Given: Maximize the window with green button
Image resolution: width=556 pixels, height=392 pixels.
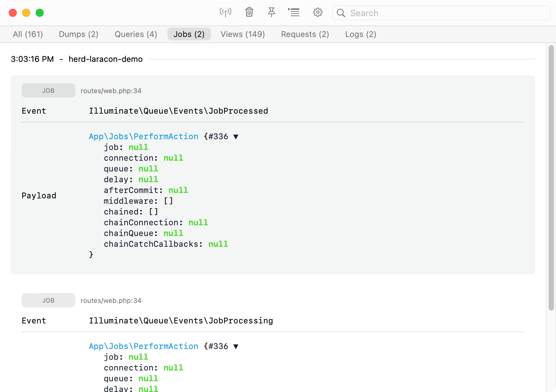Looking at the screenshot, I should 40,13.
